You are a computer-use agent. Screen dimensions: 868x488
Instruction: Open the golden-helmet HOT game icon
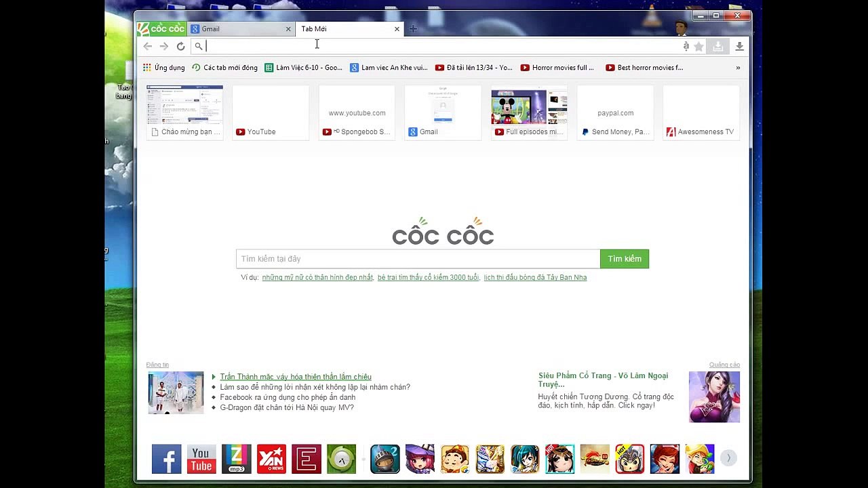coord(629,459)
